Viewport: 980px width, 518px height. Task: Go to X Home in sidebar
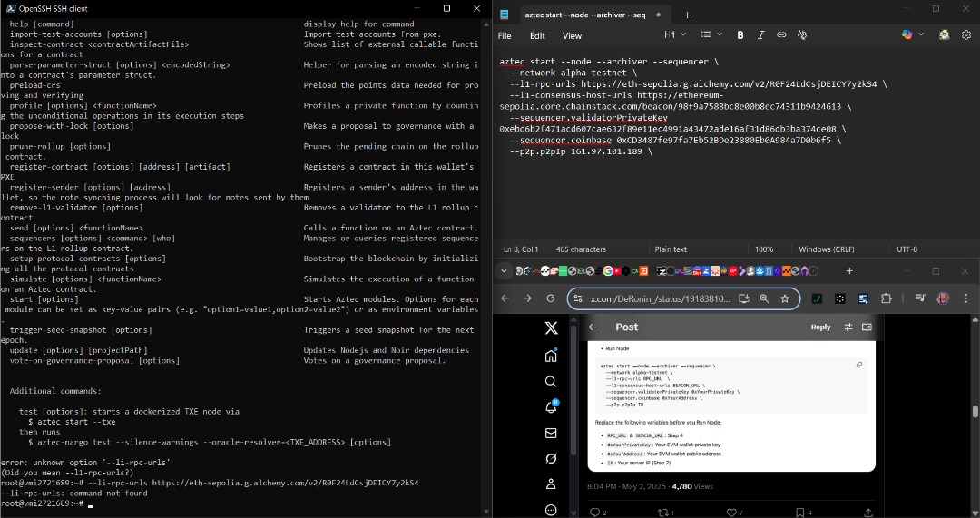551,356
